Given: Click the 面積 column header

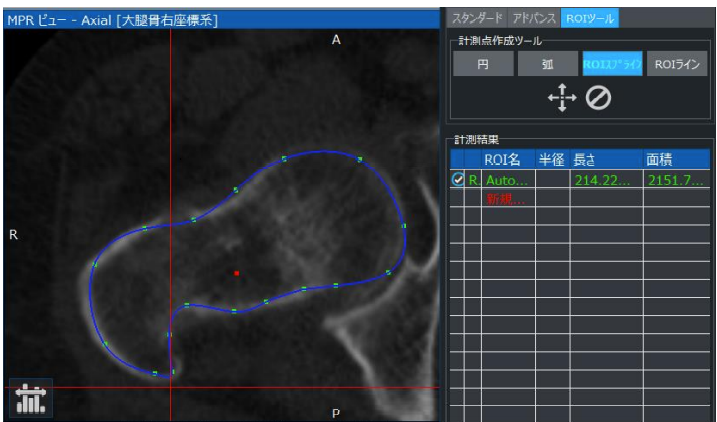Looking at the screenshot, I should tap(676, 159).
